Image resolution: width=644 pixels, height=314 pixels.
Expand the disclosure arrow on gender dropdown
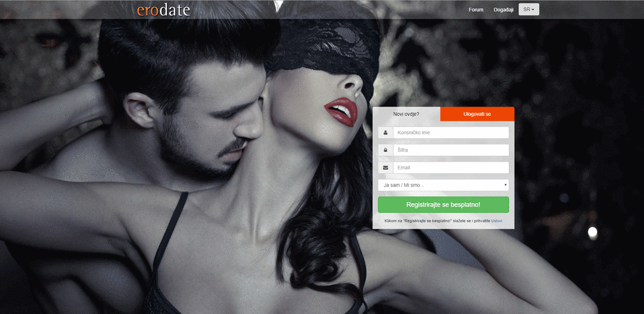505,185
